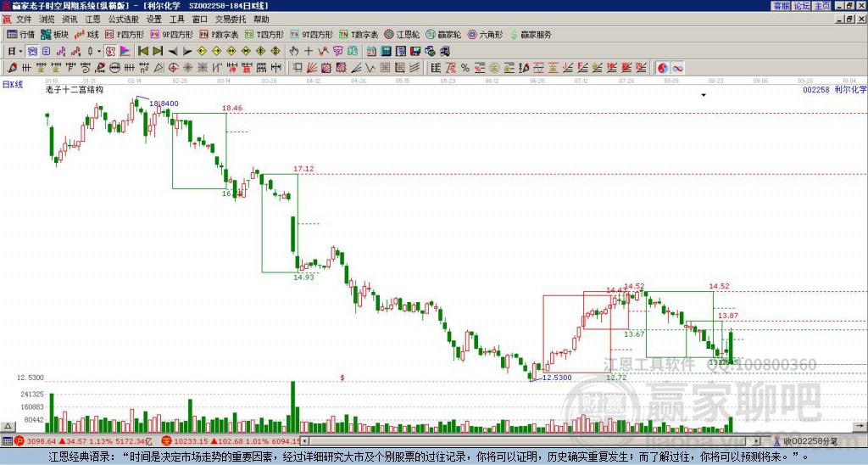This screenshot has height=465, width=868.
Task: Jump to first bar with skip-start icon
Action: tap(142, 52)
